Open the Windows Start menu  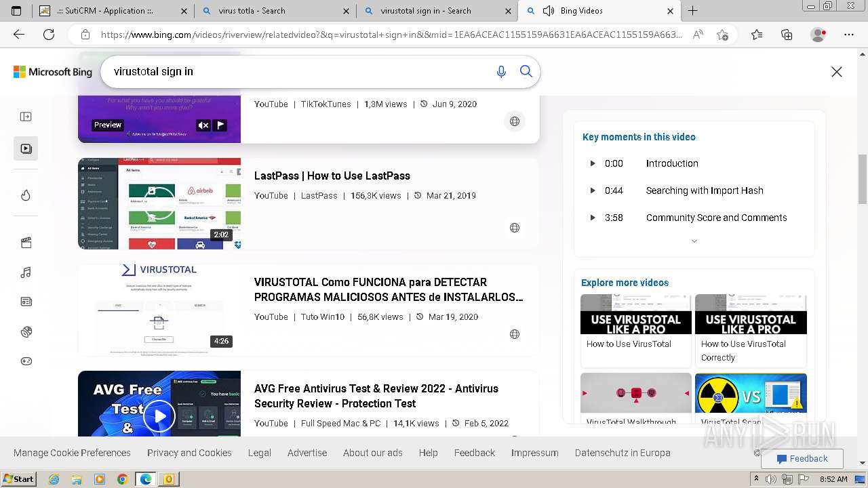(x=19, y=479)
